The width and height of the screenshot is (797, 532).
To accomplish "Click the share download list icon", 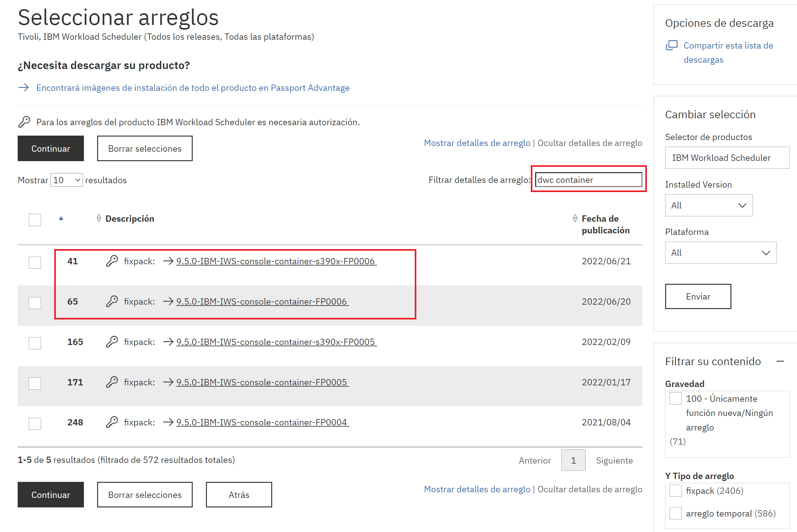I will pos(671,45).
